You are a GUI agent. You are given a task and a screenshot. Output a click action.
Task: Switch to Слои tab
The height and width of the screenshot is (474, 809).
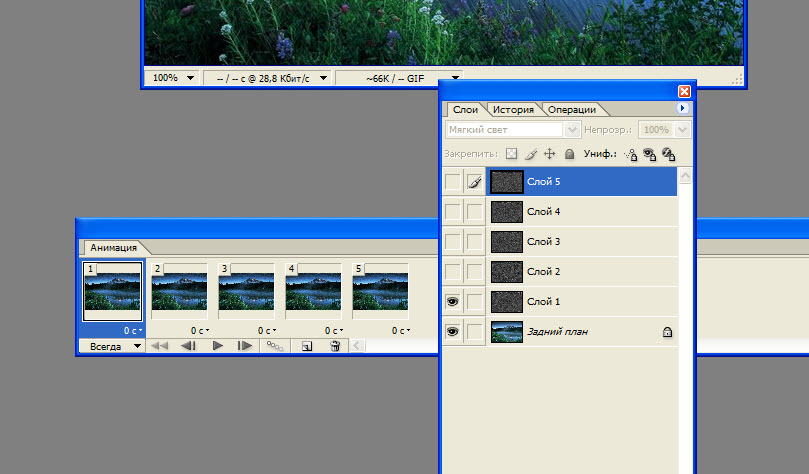coord(465,109)
